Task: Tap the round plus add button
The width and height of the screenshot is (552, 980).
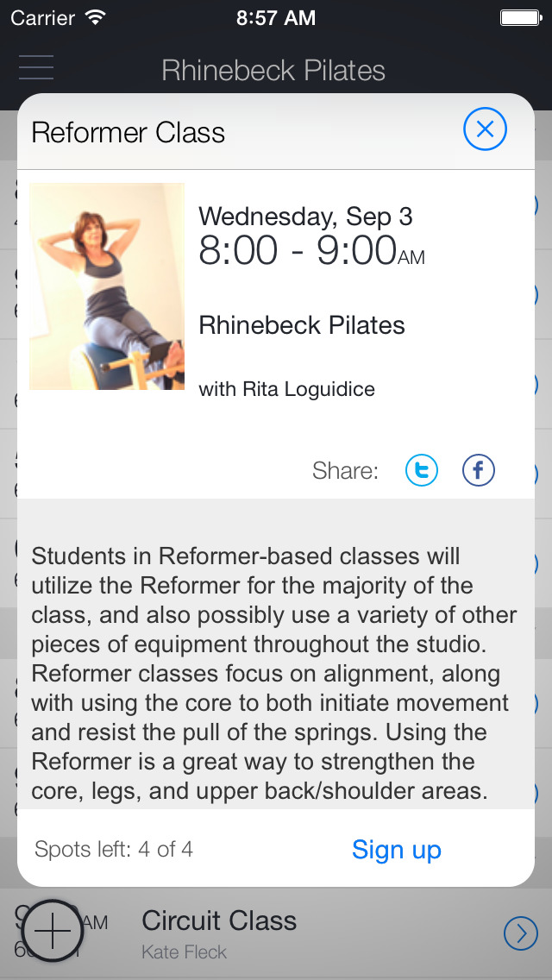Action: tap(53, 932)
